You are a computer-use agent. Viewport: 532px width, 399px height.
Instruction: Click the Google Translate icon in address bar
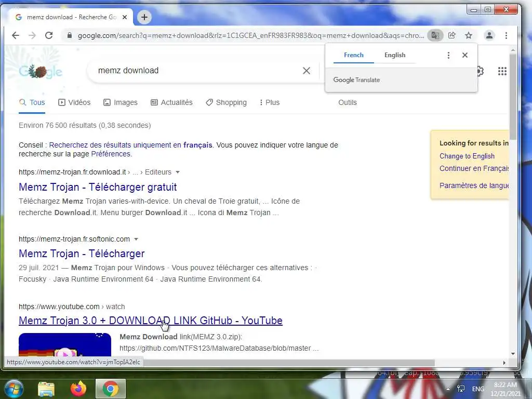pyautogui.click(x=435, y=35)
